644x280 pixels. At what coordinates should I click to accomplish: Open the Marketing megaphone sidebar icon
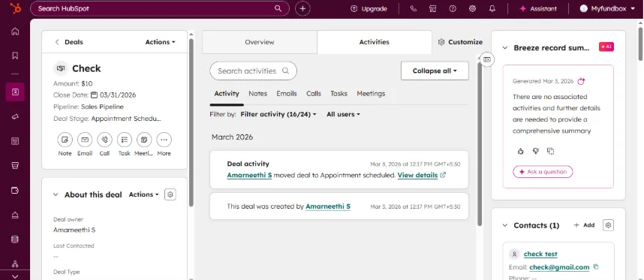point(15,117)
